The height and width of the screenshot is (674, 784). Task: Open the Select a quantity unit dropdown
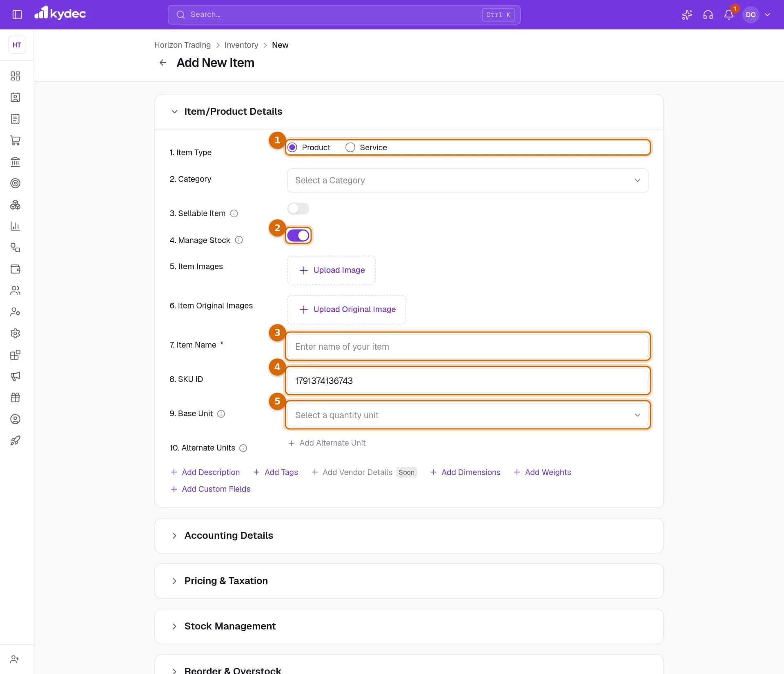[468, 415]
